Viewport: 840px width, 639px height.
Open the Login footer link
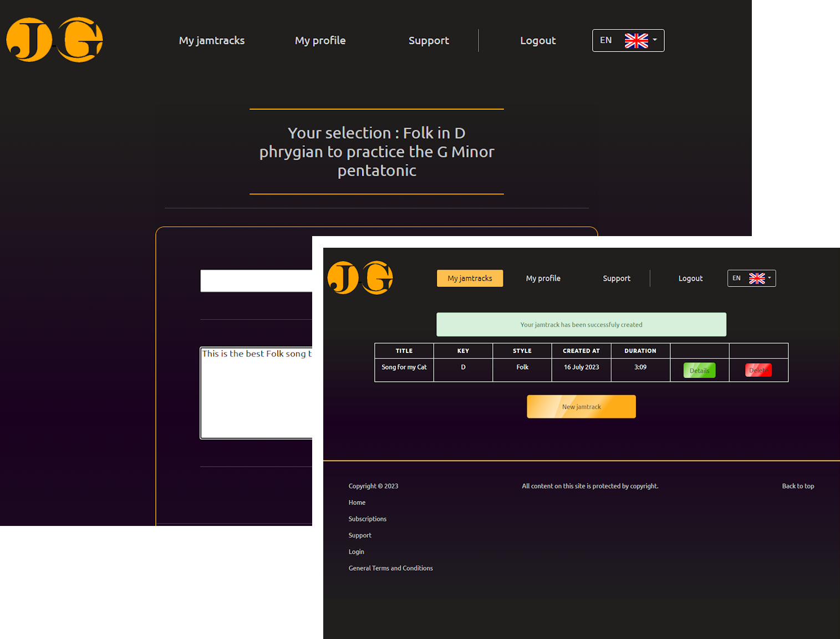(357, 552)
